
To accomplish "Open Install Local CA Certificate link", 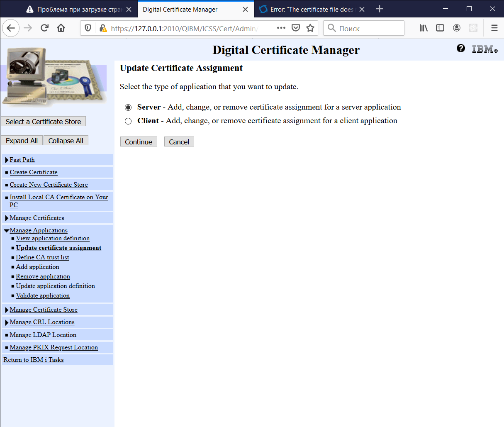I will pos(59,201).
